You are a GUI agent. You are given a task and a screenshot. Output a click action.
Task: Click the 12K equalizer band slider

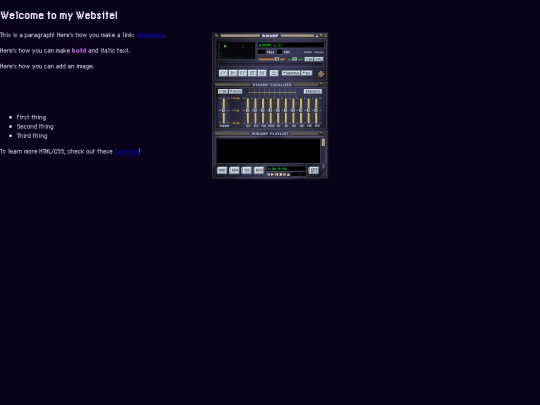pyautogui.click(x=301, y=111)
